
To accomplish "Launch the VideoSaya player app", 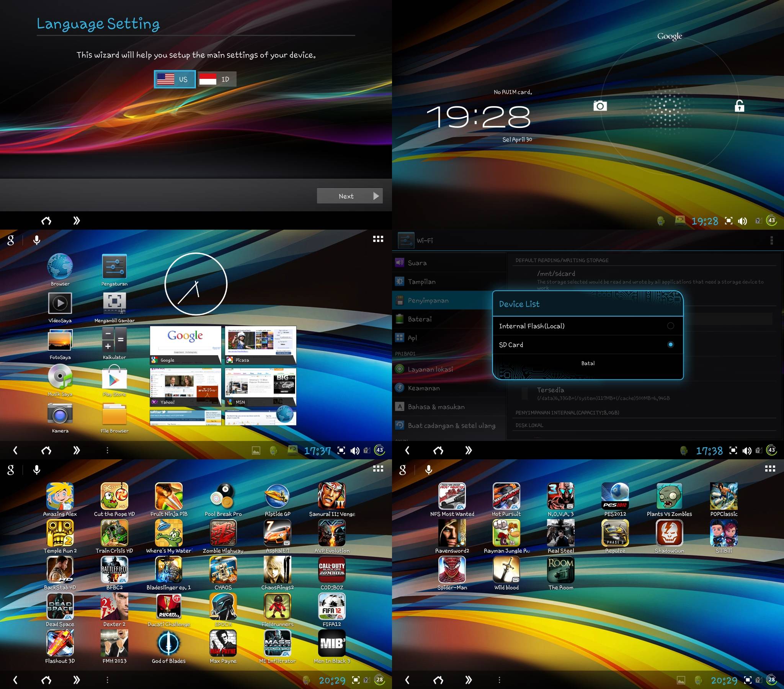I will point(60,307).
